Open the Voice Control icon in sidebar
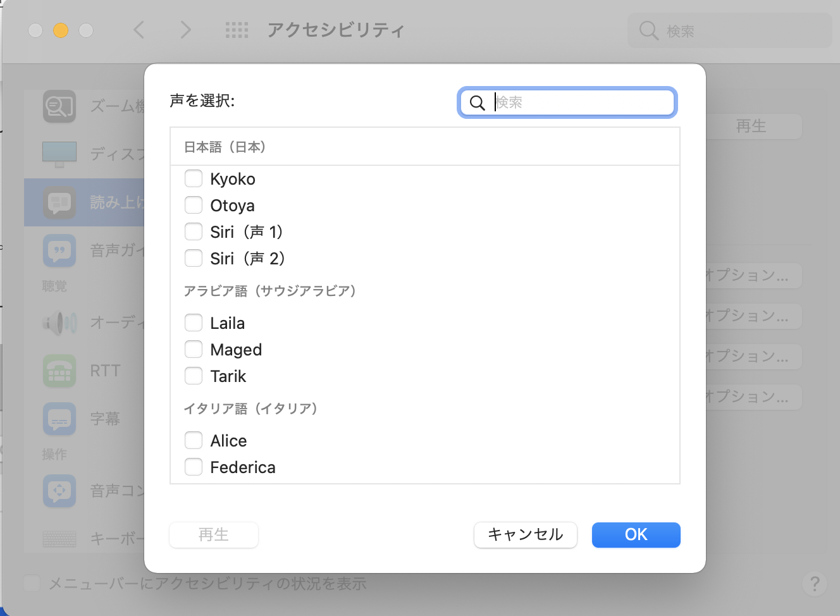This screenshot has height=616, width=840. pos(59,491)
